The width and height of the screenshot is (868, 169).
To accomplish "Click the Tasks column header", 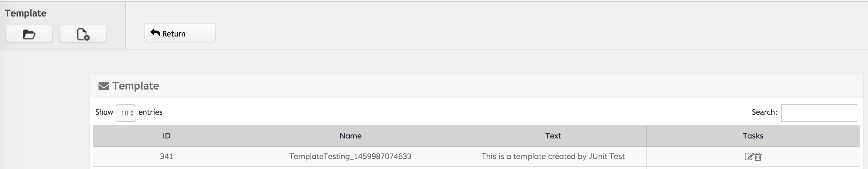I will (x=753, y=136).
